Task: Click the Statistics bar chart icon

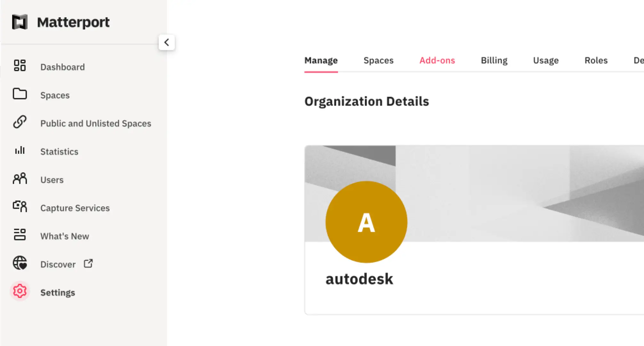Action: [20, 150]
